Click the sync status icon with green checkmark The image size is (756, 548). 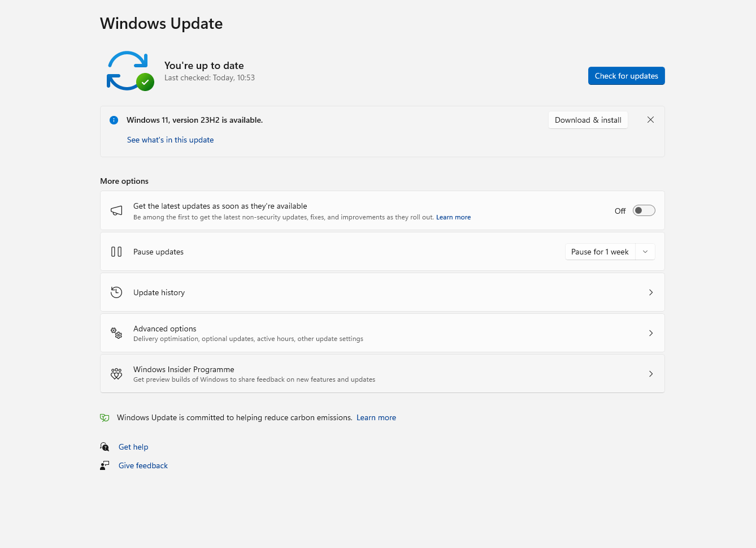130,71
